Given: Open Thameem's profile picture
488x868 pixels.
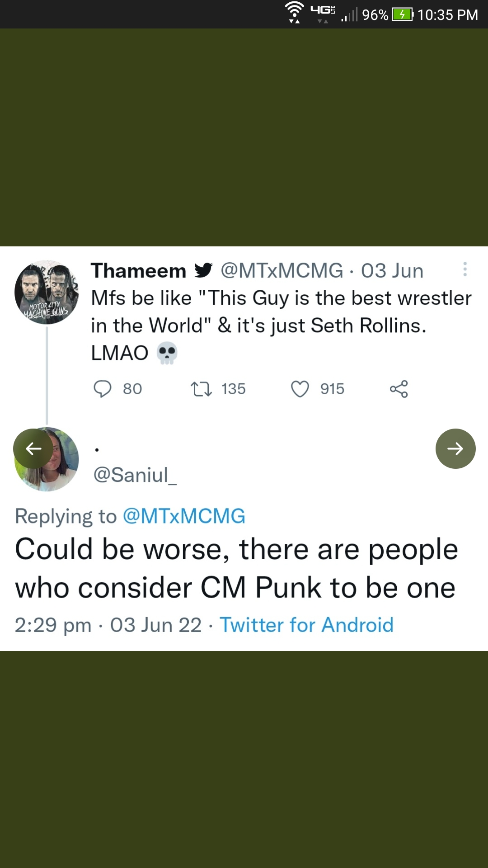Looking at the screenshot, I should click(47, 292).
